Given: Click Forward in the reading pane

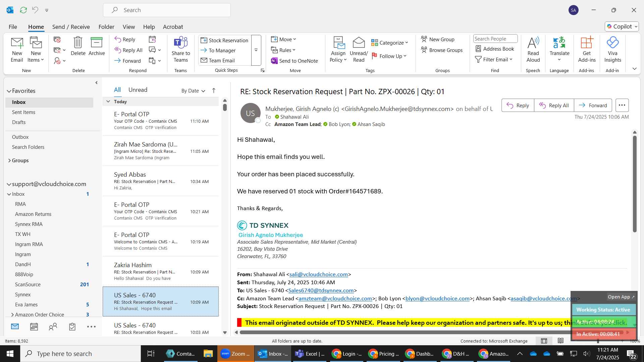Looking at the screenshot, I should [x=593, y=105].
